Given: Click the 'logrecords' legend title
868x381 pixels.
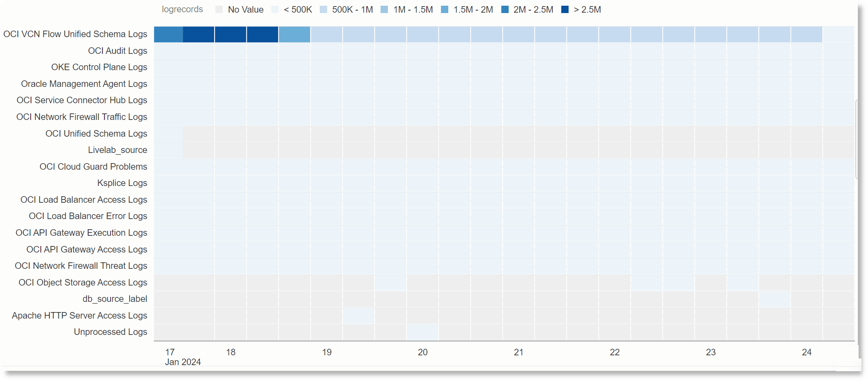Looking at the screenshot, I should click(x=182, y=9).
